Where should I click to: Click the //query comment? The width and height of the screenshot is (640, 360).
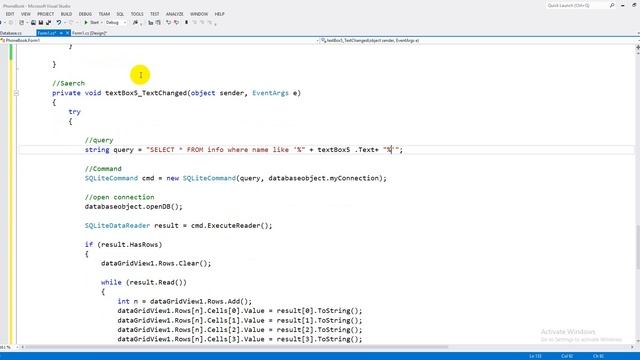click(99, 140)
